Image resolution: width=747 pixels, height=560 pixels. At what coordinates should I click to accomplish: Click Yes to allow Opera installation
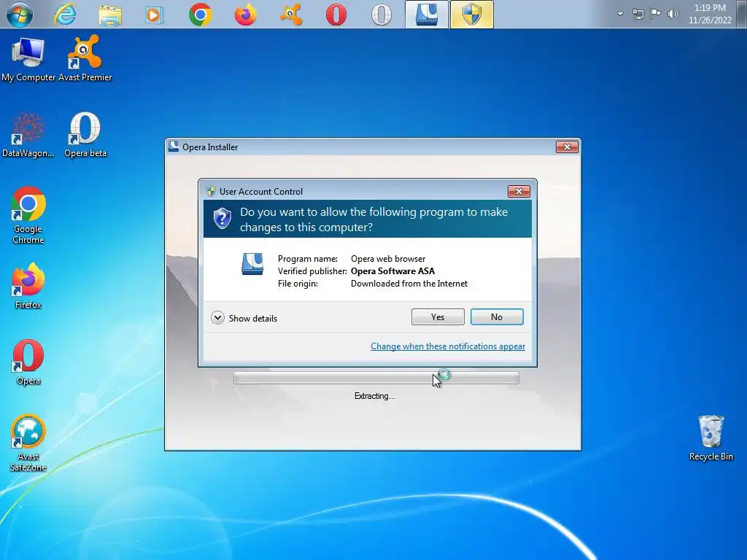438,317
